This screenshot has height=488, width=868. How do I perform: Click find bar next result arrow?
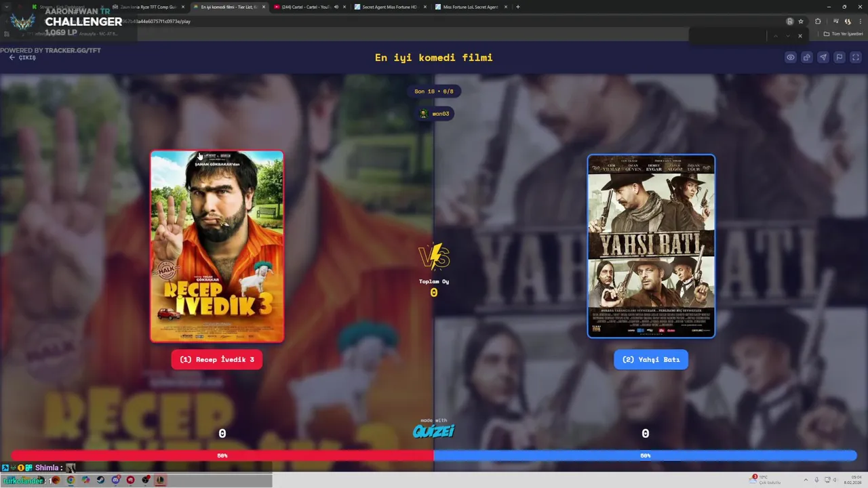click(788, 36)
